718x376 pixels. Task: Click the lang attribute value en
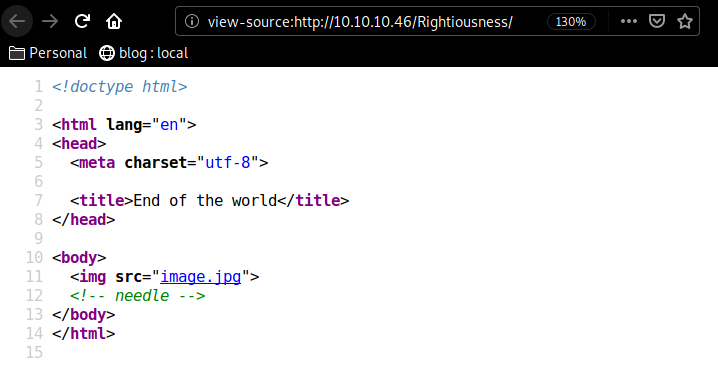pos(169,125)
